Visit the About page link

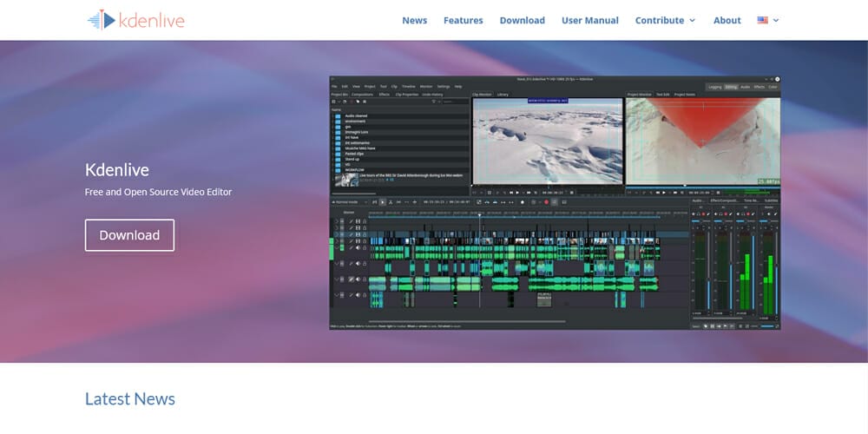pyautogui.click(x=727, y=21)
